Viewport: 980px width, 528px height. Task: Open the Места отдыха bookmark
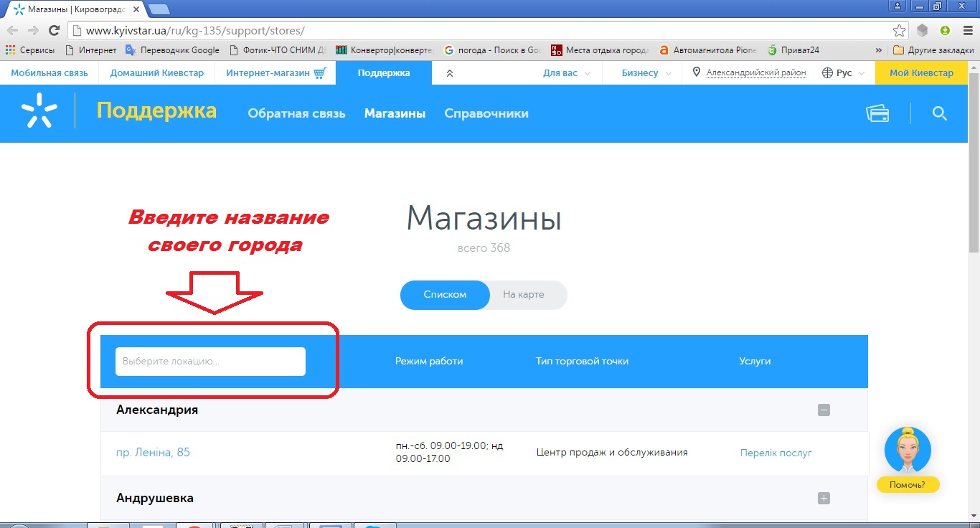coord(600,50)
